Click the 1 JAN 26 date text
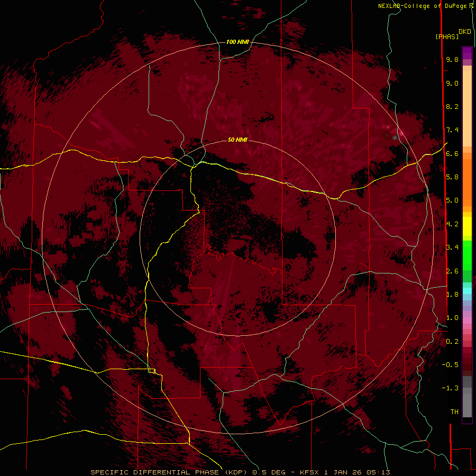This screenshot has width=476, height=476. pyautogui.click(x=344, y=473)
